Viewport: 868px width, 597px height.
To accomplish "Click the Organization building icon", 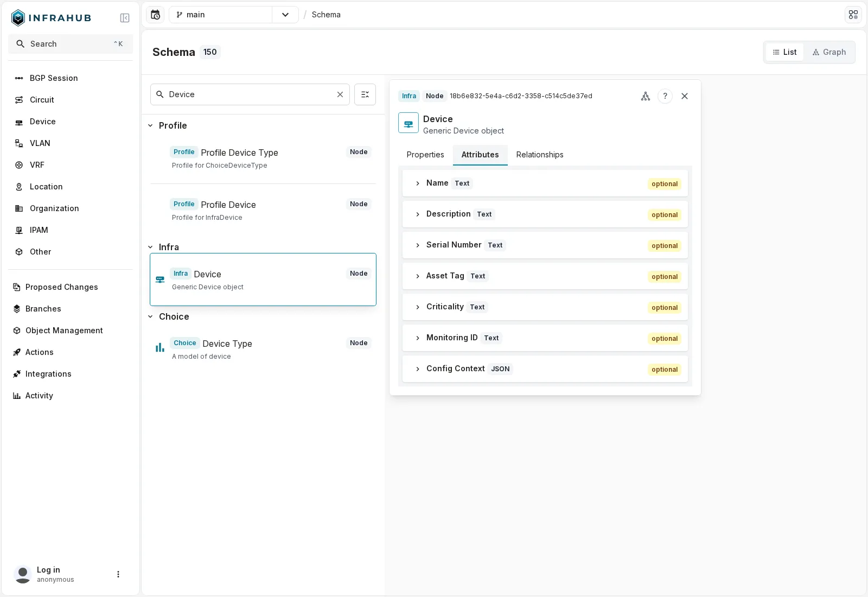I will click(19, 208).
